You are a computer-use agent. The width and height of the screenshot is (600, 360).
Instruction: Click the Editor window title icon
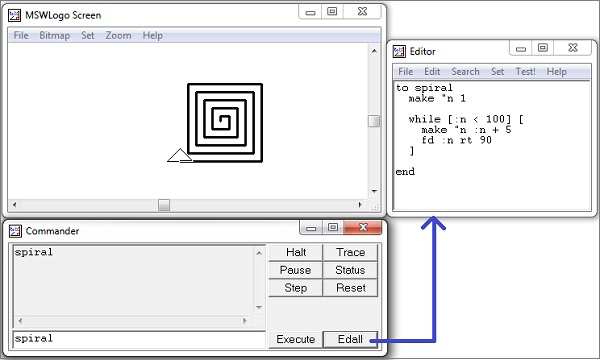coord(399,51)
